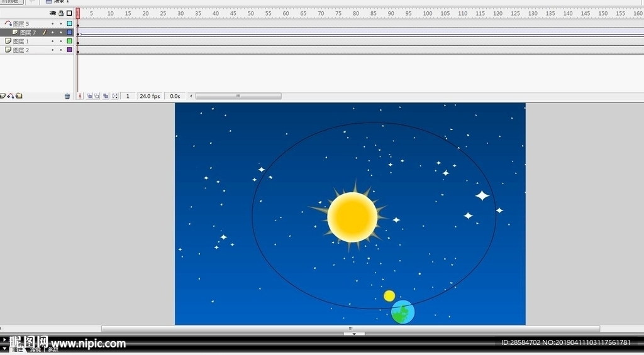Toggle visibility dot for 图层 1
The height and width of the screenshot is (355, 644).
(x=53, y=41)
